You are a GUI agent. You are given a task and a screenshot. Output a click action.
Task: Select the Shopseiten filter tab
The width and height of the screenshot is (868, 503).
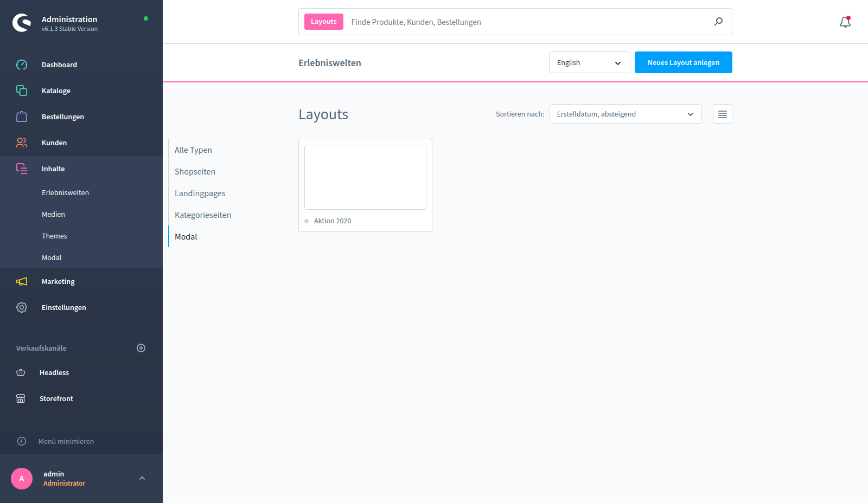coord(195,172)
